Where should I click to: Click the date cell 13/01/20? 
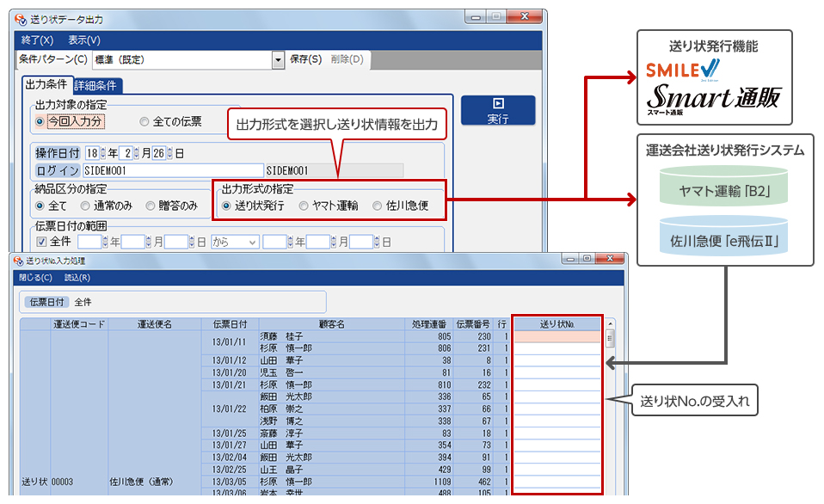(x=229, y=372)
